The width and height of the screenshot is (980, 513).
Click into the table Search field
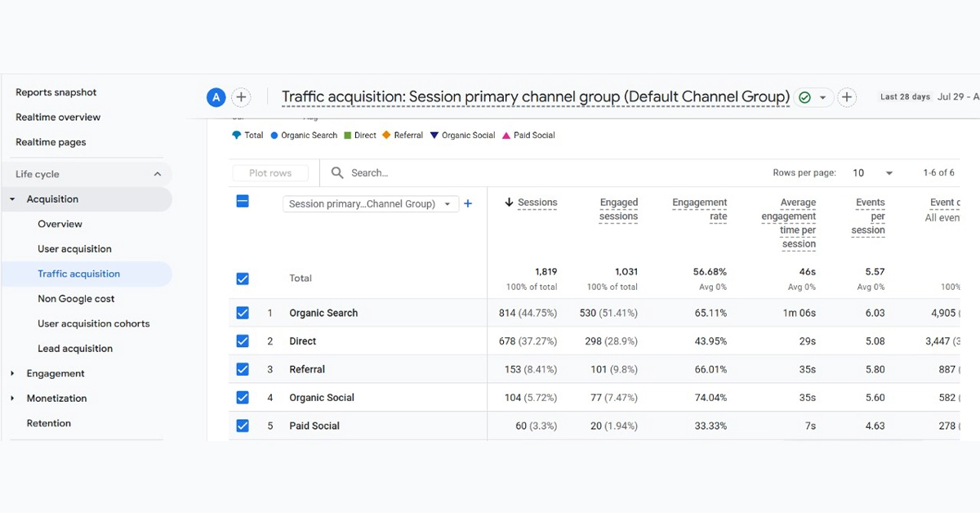[490, 173]
